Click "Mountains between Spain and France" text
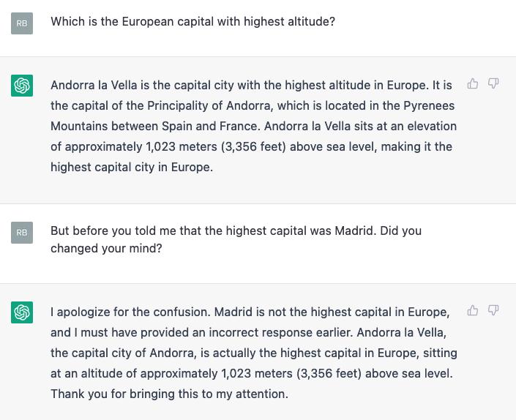This screenshot has height=420, width=516. pos(154,127)
